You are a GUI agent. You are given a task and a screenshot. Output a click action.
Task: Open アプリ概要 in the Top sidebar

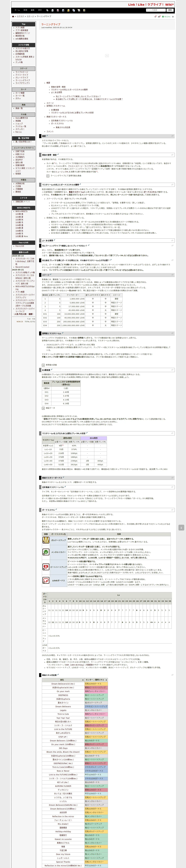click(20, 28)
